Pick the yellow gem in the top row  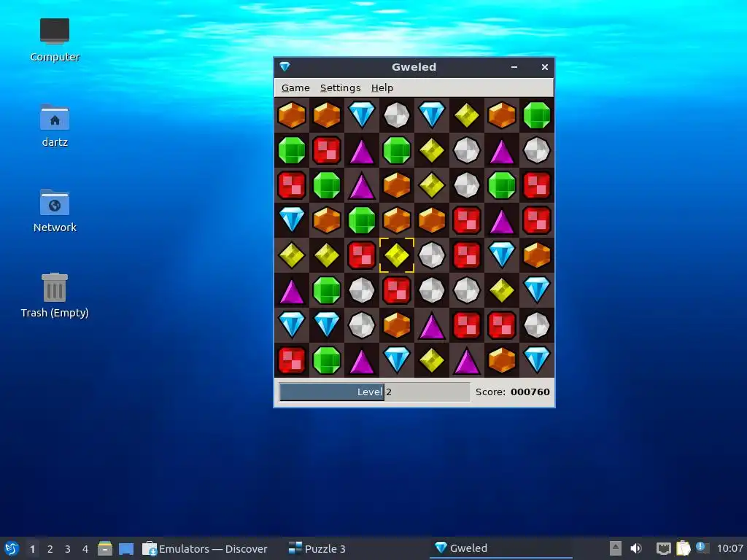467,115
